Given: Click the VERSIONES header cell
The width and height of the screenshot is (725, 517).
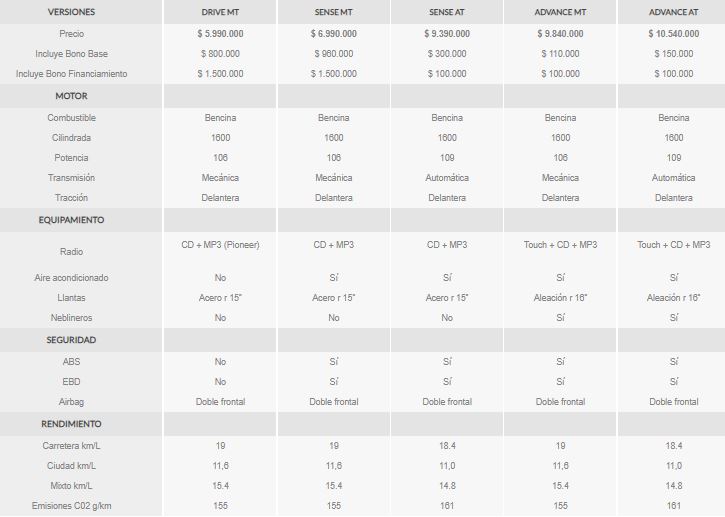Looking at the screenshot, I should [71, 12].
